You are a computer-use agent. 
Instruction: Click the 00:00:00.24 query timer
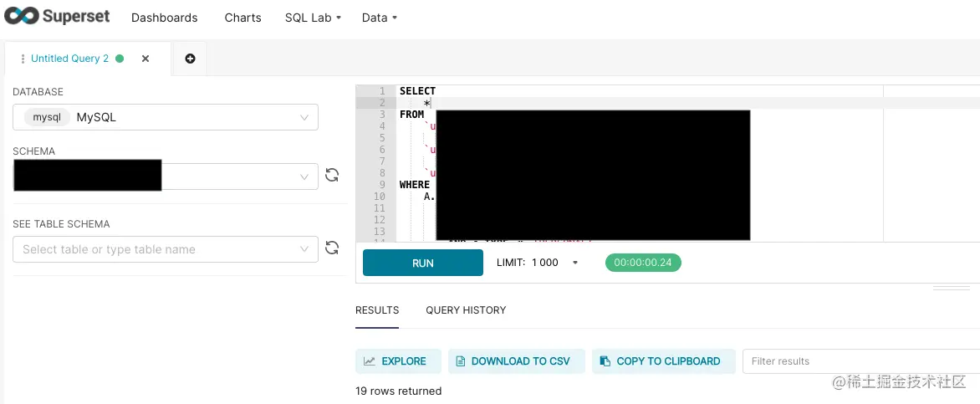(x=643, y=263)
